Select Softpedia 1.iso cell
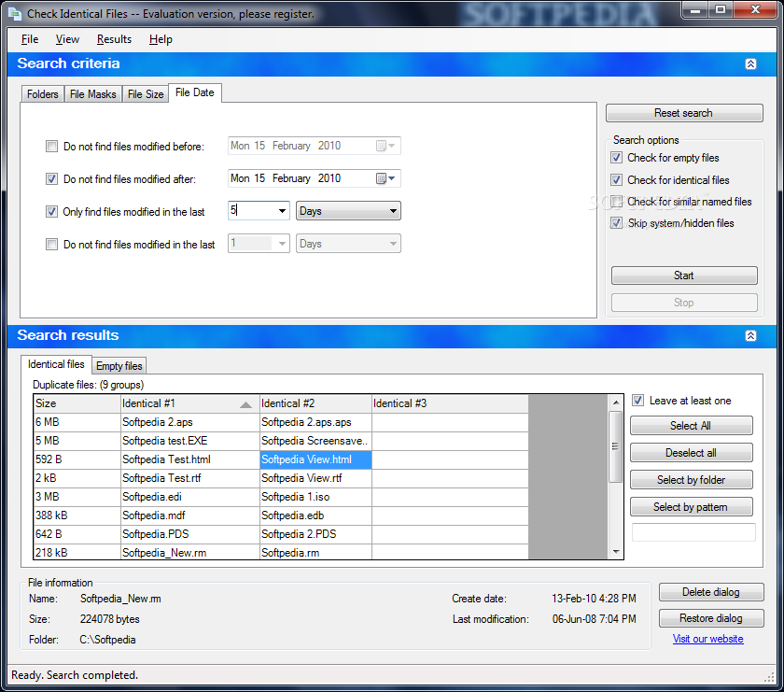The image size is (784, 692). pos(315,497)
